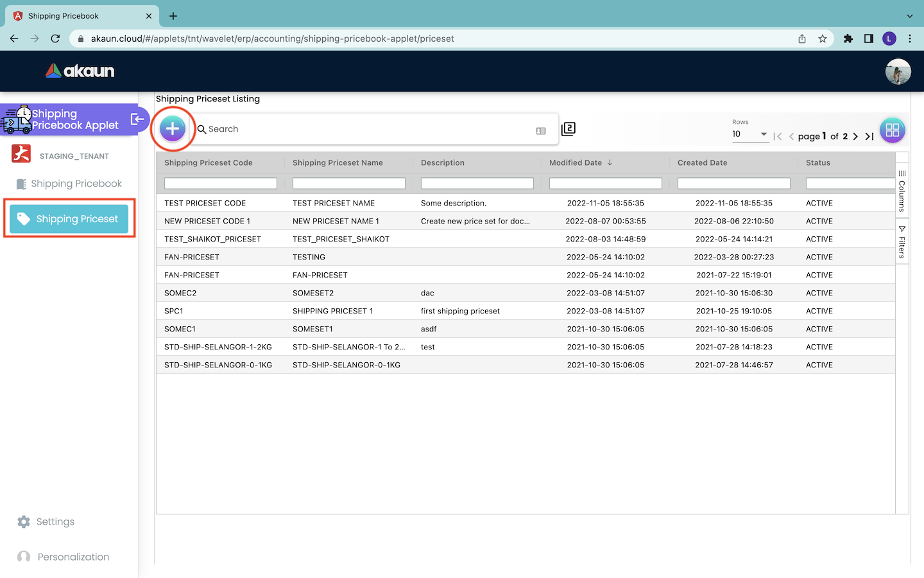Sort by Modified Date column header
The width and height of the screenshot is (924, 578).
coord(576,162)
